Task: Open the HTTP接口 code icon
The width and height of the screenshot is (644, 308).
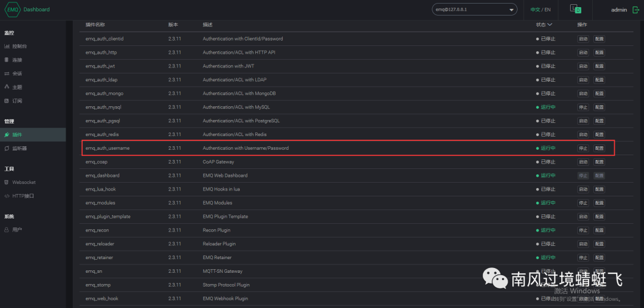Action: coord(7,196)
